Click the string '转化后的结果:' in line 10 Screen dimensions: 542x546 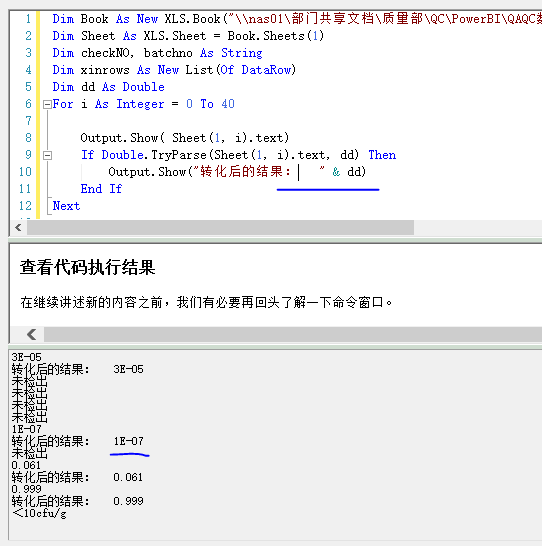(245, 172)
